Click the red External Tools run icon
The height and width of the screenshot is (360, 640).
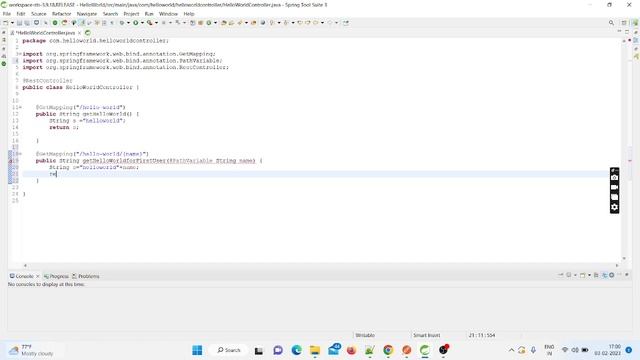coord(150,23)
